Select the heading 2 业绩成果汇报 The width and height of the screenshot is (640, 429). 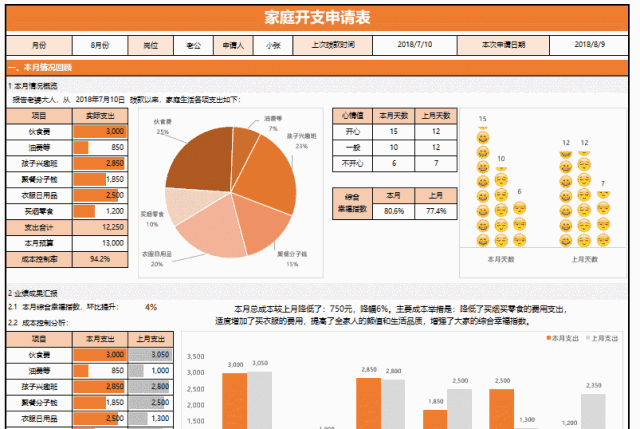click(x=33, y=293)
